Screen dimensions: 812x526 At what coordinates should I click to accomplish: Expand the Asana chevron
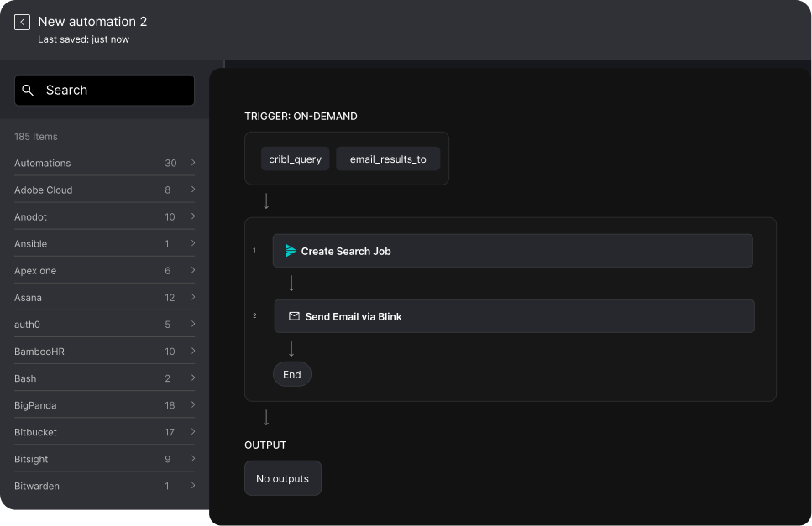pyautogui.click(x=193, y=297)
